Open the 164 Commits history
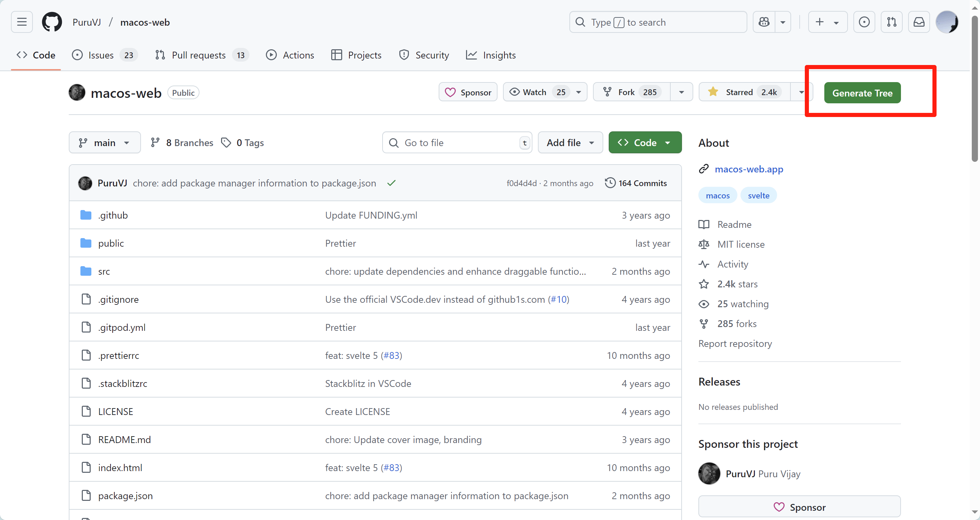This screenshot has height=520, width=980. [636, 183]
